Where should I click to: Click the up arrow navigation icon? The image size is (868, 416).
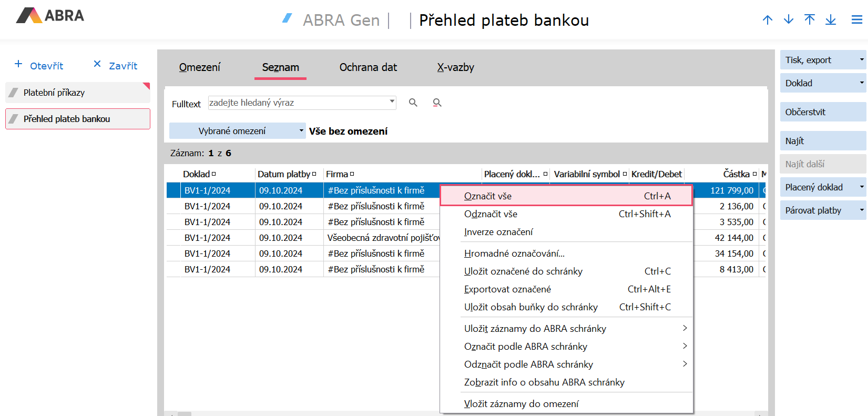(768, 20)
